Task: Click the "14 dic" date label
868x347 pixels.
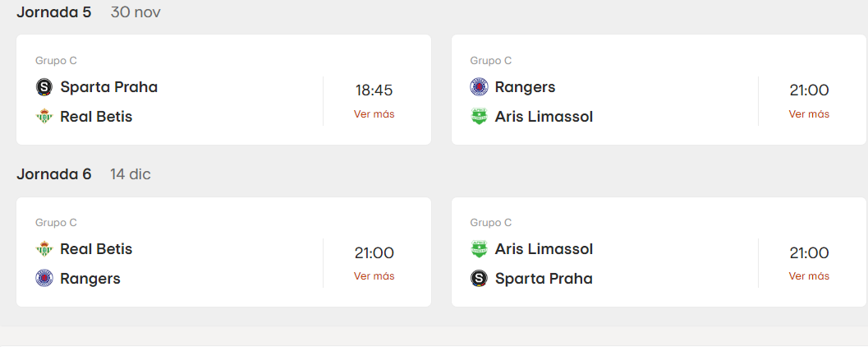Action: pos(131,174)
